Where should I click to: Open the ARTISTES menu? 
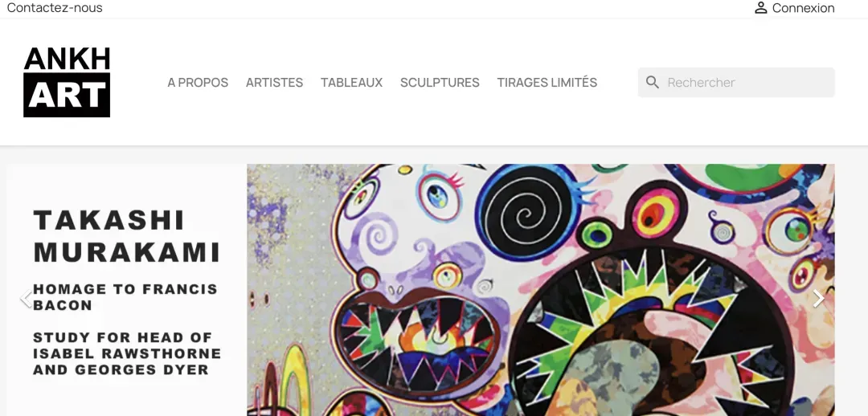(274, 83)
